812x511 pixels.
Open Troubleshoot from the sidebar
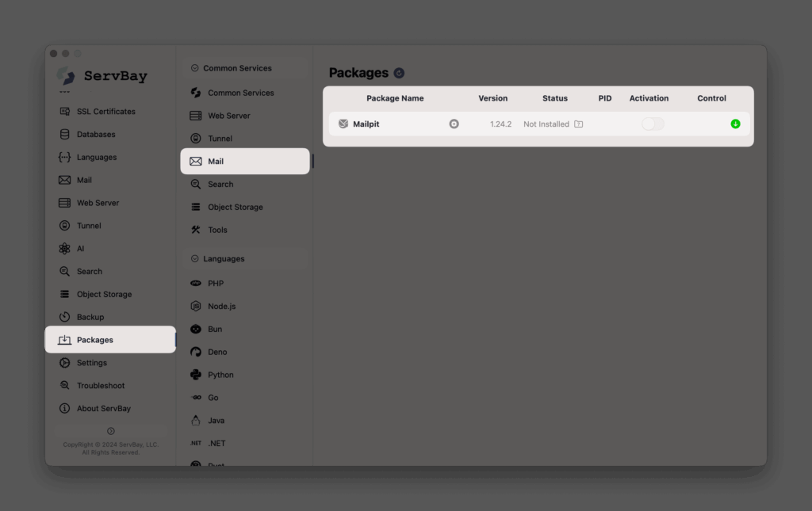[x=100, y=386]
